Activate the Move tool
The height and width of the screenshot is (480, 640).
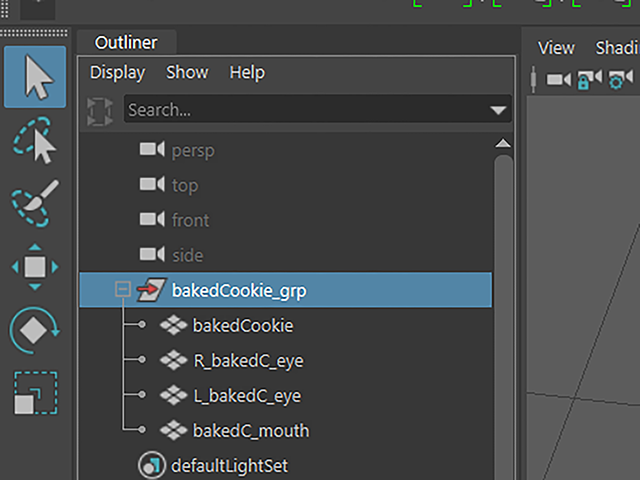(x=35, y=267)
